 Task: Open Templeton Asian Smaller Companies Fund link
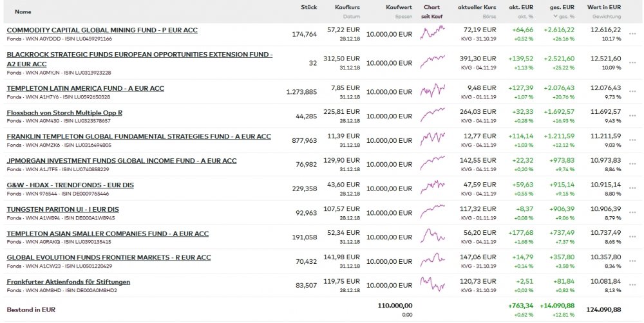108,234
